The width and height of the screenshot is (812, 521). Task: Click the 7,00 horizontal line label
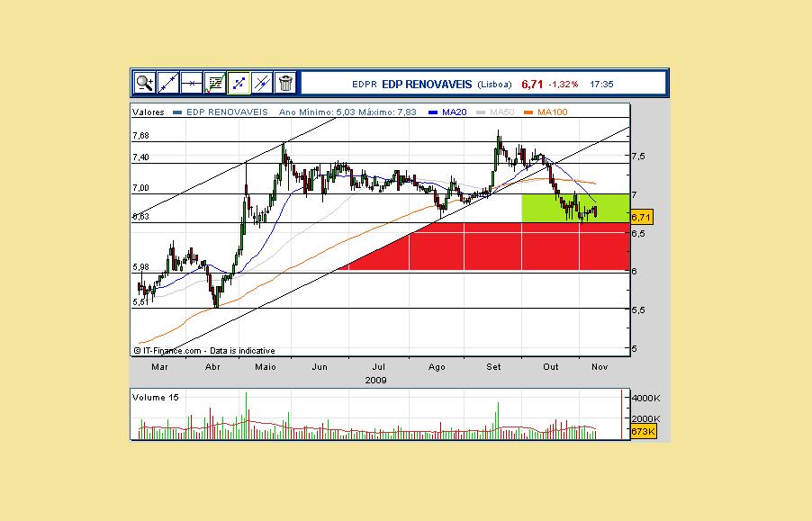[140, 188]
